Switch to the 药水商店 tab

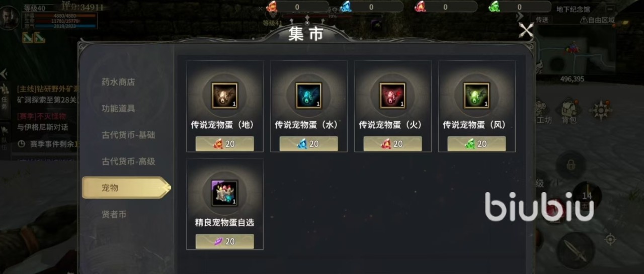pos(118,82)
